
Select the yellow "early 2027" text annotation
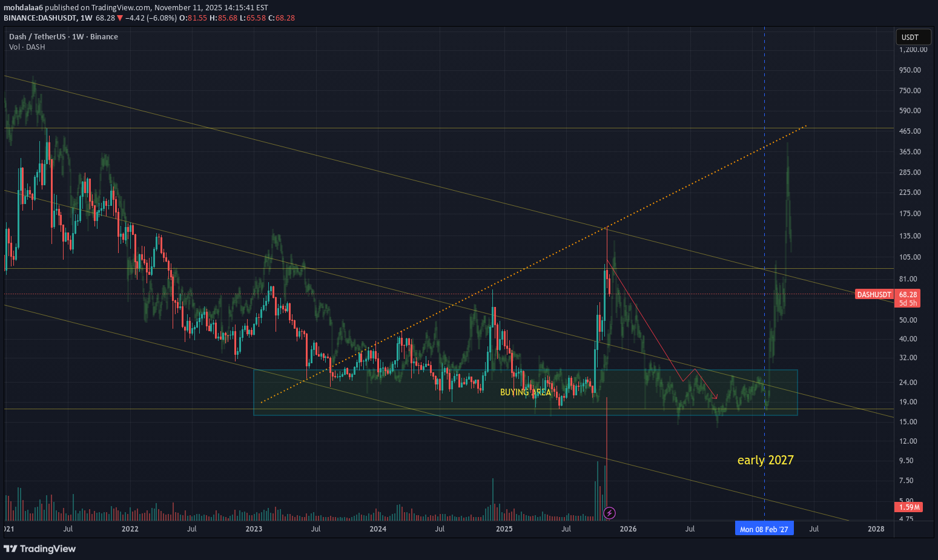(765, 460)
